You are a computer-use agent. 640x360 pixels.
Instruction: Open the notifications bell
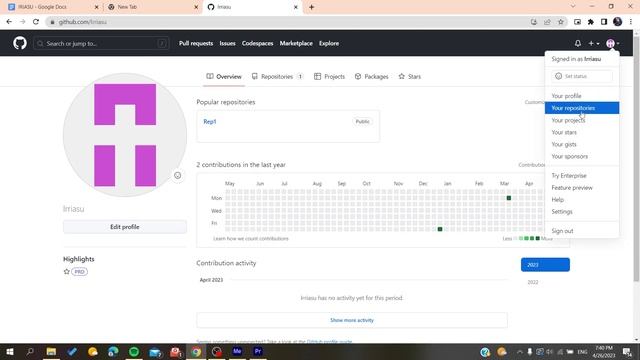[578, 43]
